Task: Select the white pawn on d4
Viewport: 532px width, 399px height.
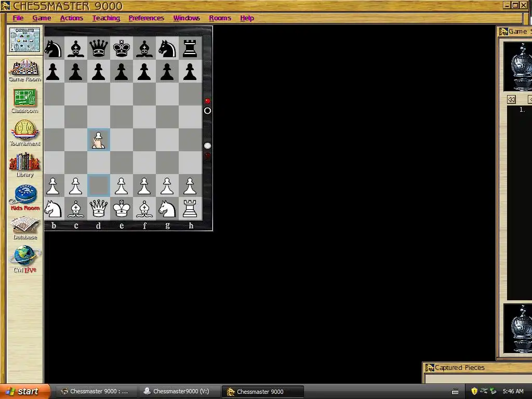Action: tap(98, 140)
